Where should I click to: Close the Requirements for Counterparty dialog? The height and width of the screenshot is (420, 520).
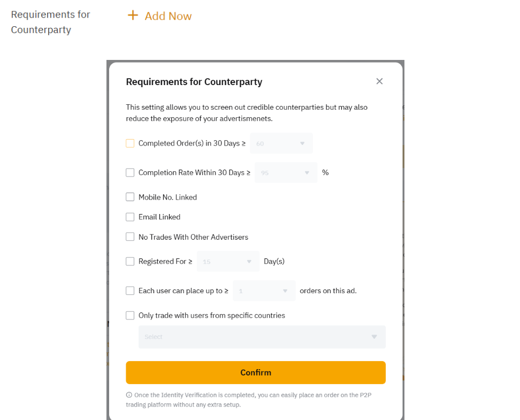pos(379,81)
